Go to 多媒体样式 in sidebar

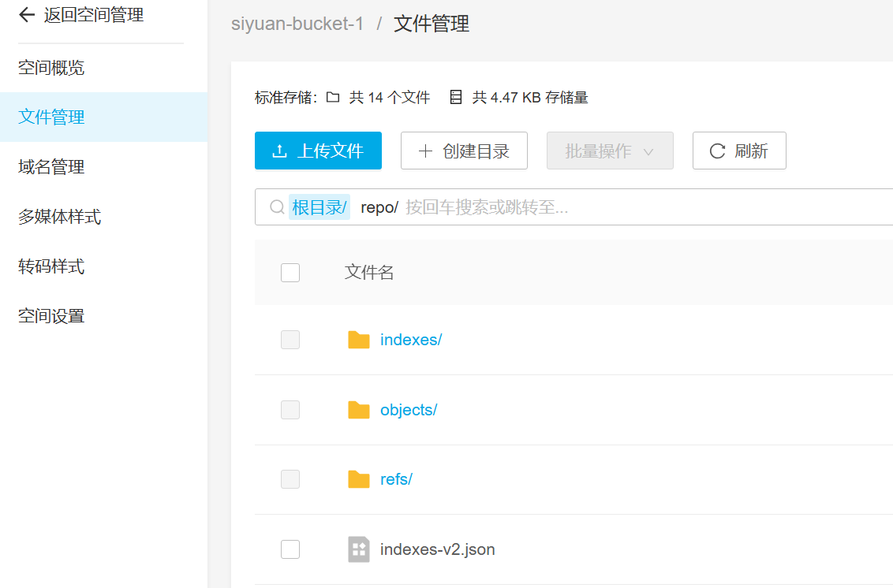(59, 216)
